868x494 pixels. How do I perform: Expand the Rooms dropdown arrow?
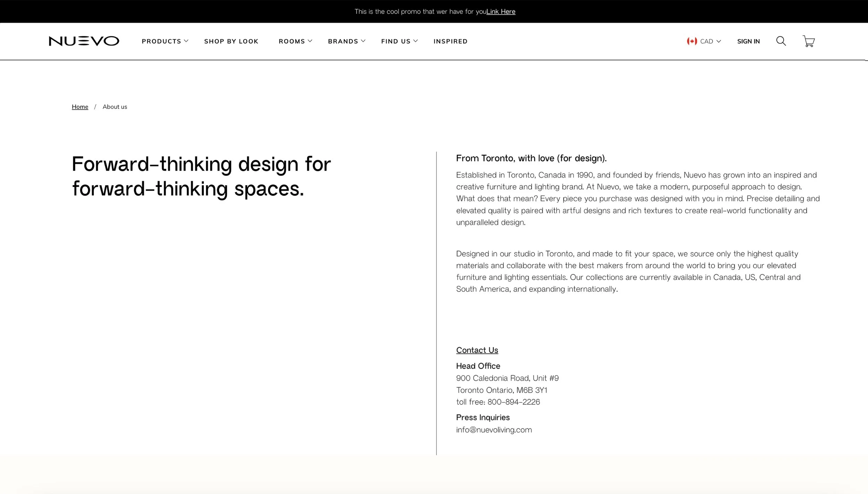coord(310,41)
